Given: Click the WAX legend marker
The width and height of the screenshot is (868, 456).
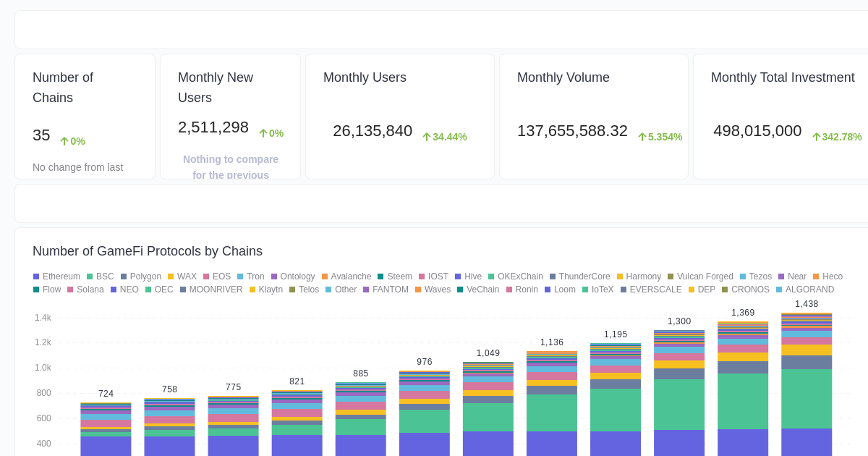Looking at the screenshot, I should coord(171,276).
